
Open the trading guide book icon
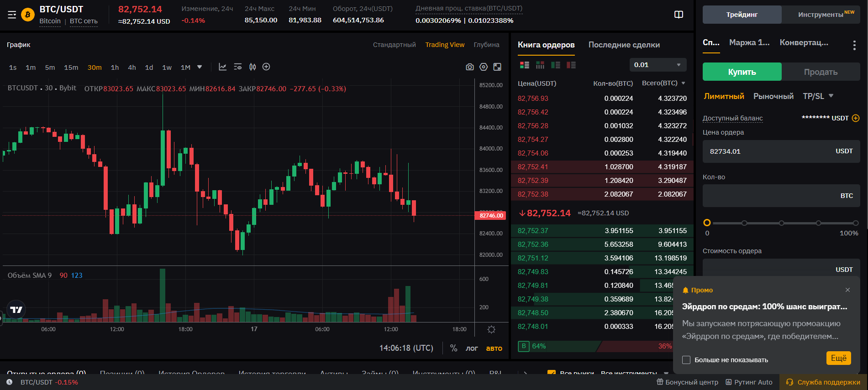pyautogui.click(x=679, y=15)
